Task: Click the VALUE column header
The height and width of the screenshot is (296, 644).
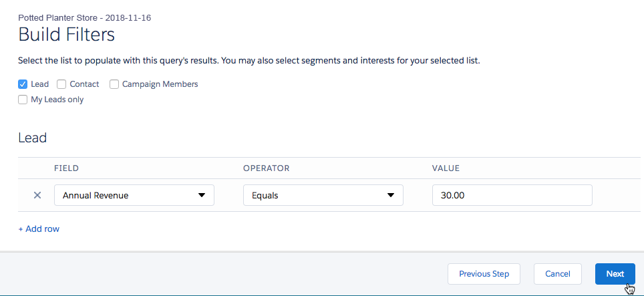Action: (446, 168)
